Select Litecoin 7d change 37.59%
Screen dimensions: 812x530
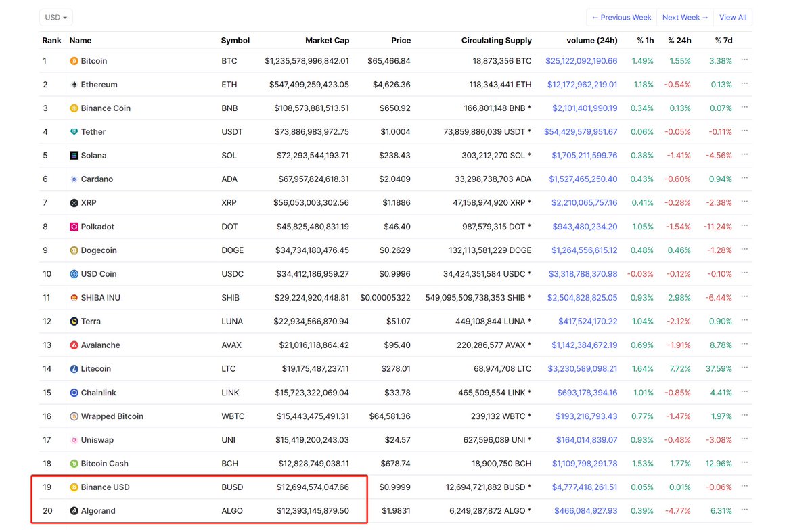click(x=719, y=369)
